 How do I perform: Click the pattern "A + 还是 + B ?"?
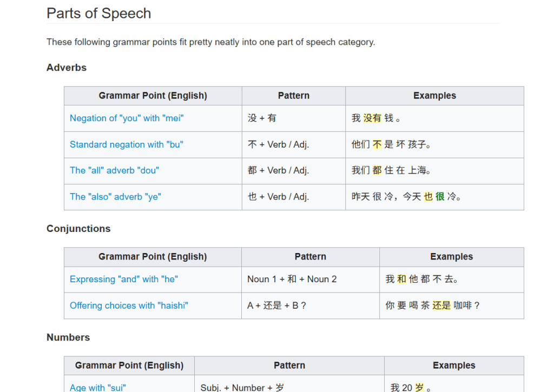276,305
